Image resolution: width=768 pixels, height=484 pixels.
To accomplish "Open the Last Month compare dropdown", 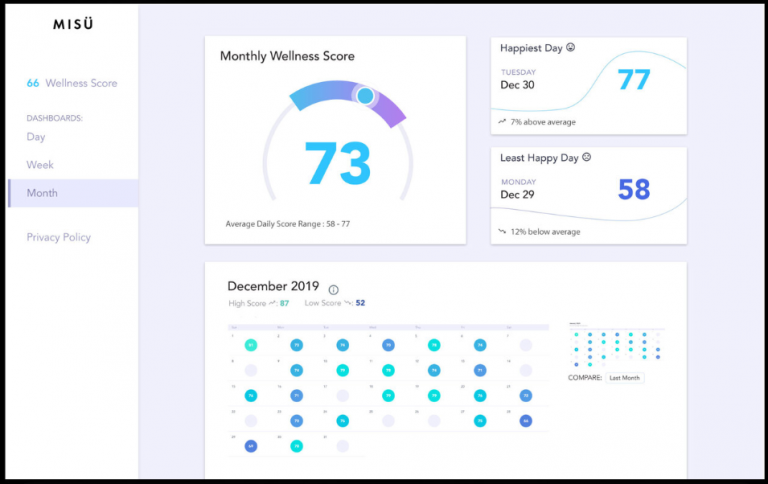I will point(625,377).
